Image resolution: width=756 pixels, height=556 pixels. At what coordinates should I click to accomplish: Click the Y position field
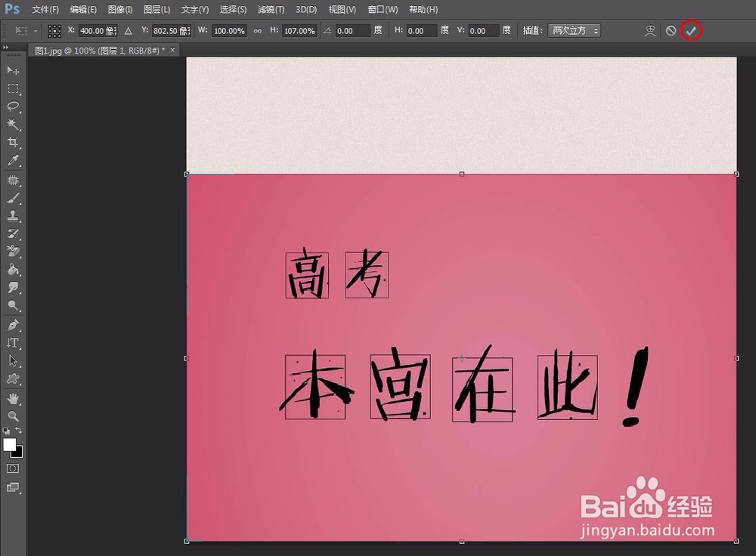point(171,31)
